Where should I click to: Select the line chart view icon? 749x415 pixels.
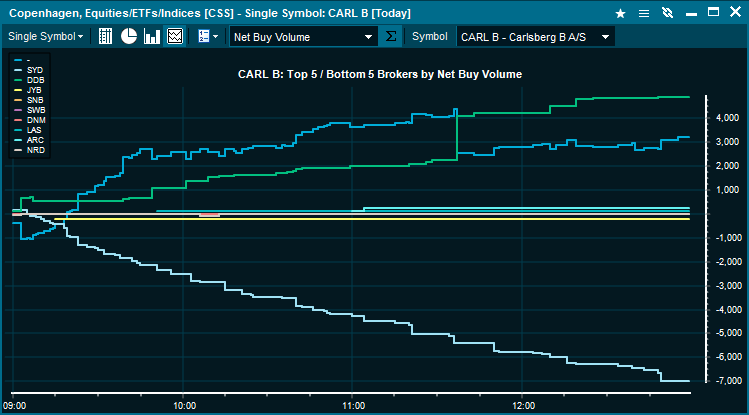pyautogui.click(x=175, y=36)
